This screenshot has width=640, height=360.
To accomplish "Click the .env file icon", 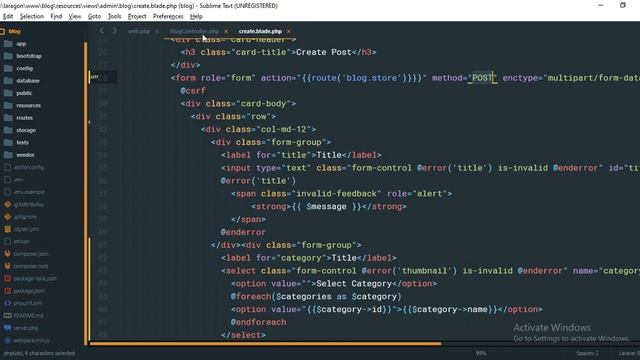I will coord(7,180).
